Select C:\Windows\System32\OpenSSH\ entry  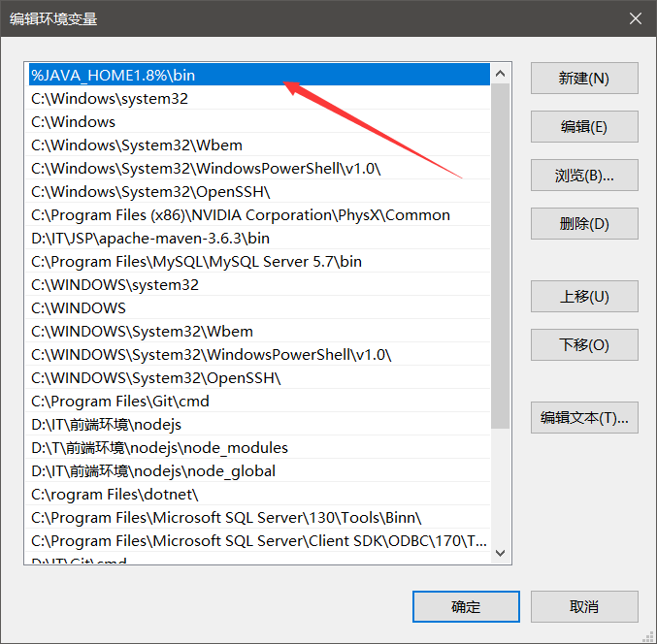coord(259,191)
